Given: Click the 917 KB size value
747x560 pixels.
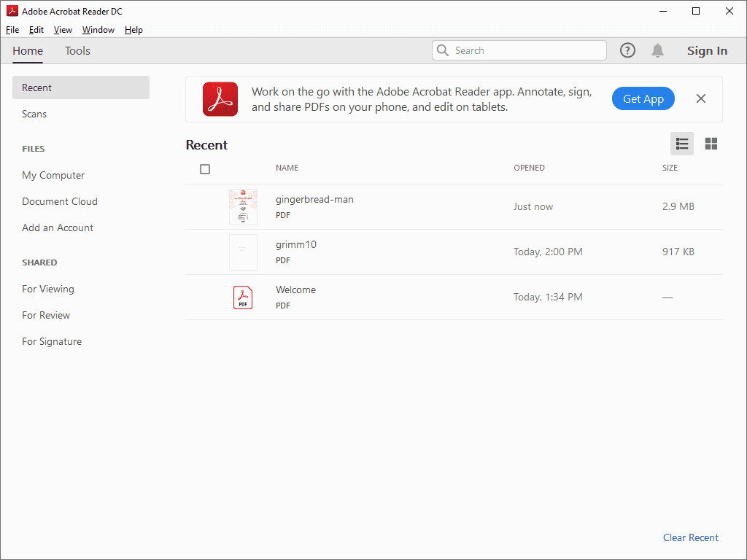Looking at the screenshot, I should (678, 252).
